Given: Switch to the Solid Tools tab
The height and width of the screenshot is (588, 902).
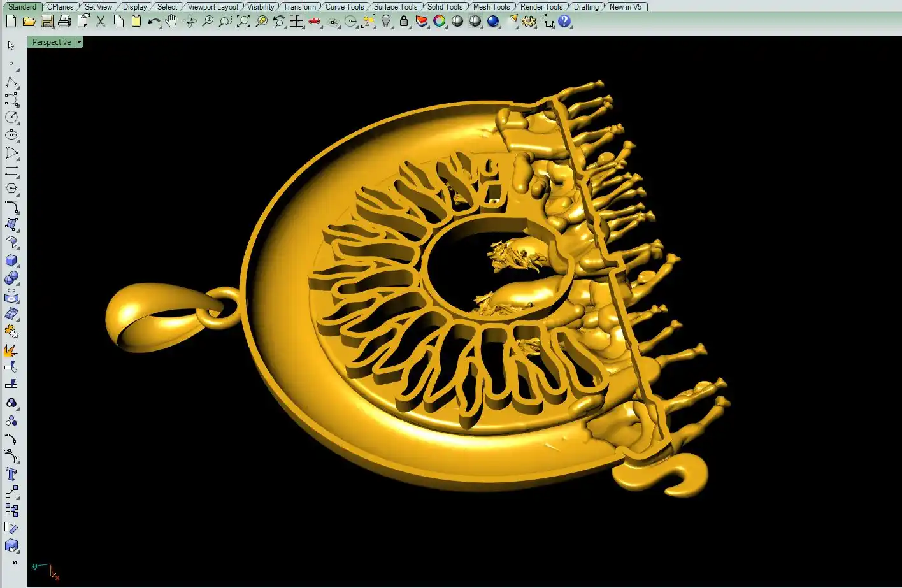Looking at the screenshot, I should coord(445,7).
